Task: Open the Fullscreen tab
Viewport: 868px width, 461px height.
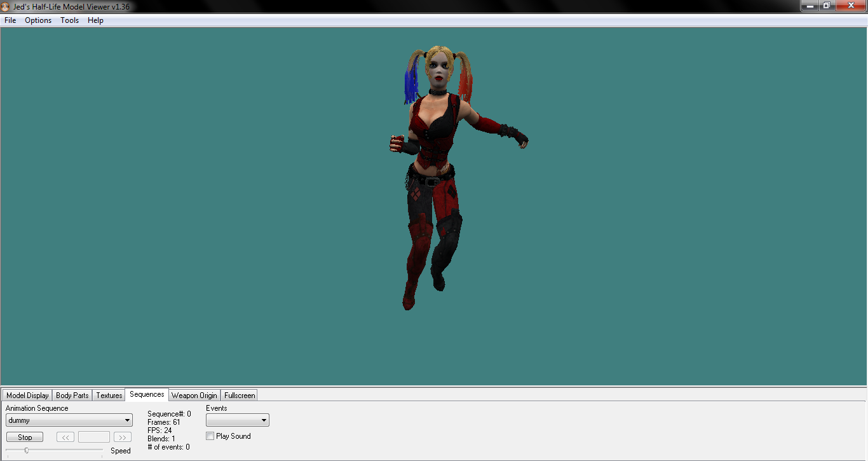Action: click(x=240, y=396)
